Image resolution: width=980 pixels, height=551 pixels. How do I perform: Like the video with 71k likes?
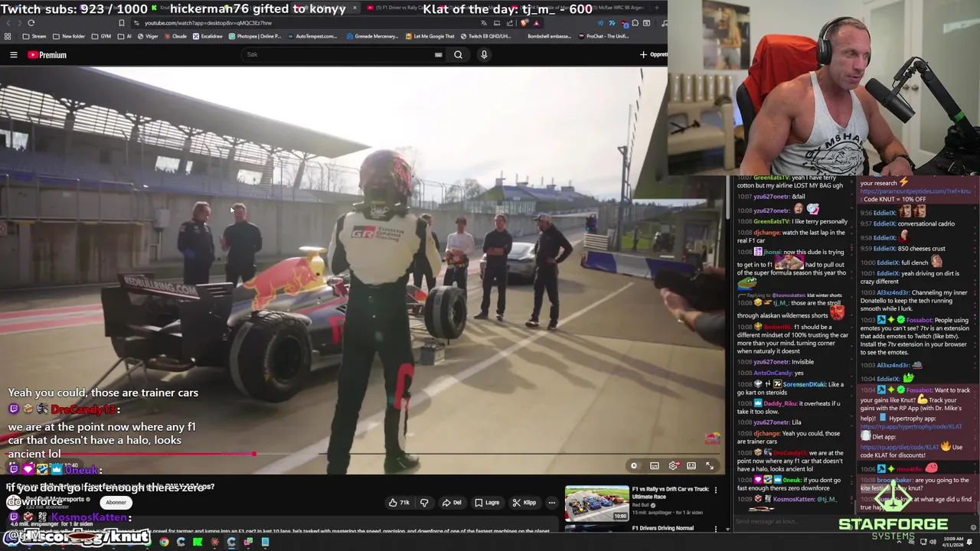tap(399, 503)
